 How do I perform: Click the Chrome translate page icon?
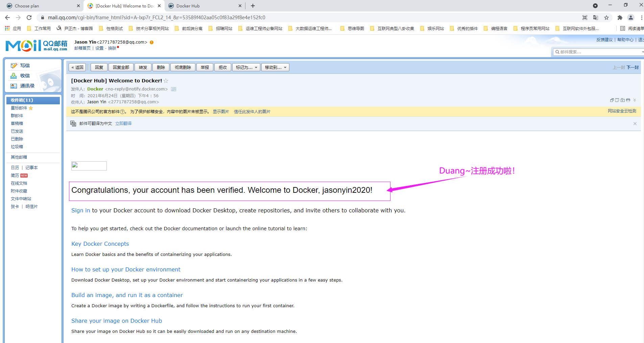pyautogui.click(x=596, y=18)
